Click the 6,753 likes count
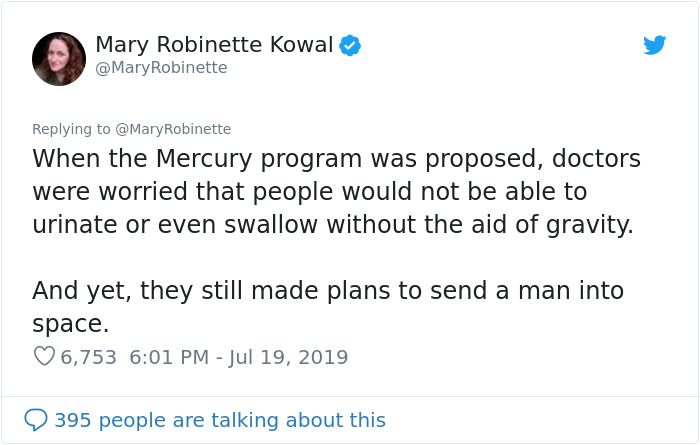Viewport: 700px width, 445px height. click(x=88, y=357)
